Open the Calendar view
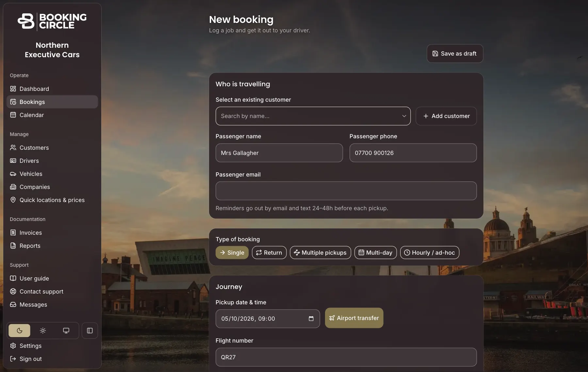The image size is (588, 372). pyautogui.click(x=52, y=115)
